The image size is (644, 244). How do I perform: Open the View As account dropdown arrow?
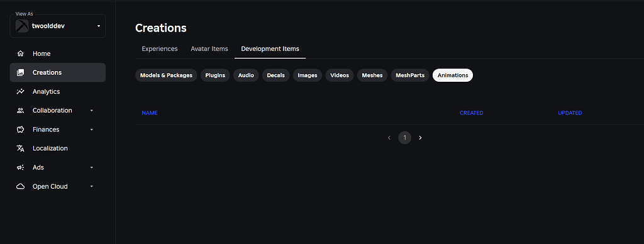[x=99, y=26]
